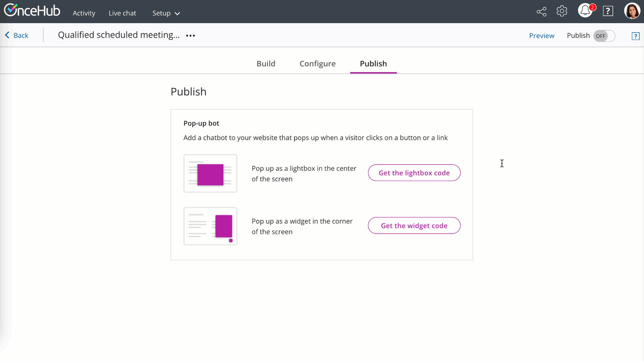Screen dimensions: 644x362
Task: Click the help question mark in header
Action: coord(608,11)
